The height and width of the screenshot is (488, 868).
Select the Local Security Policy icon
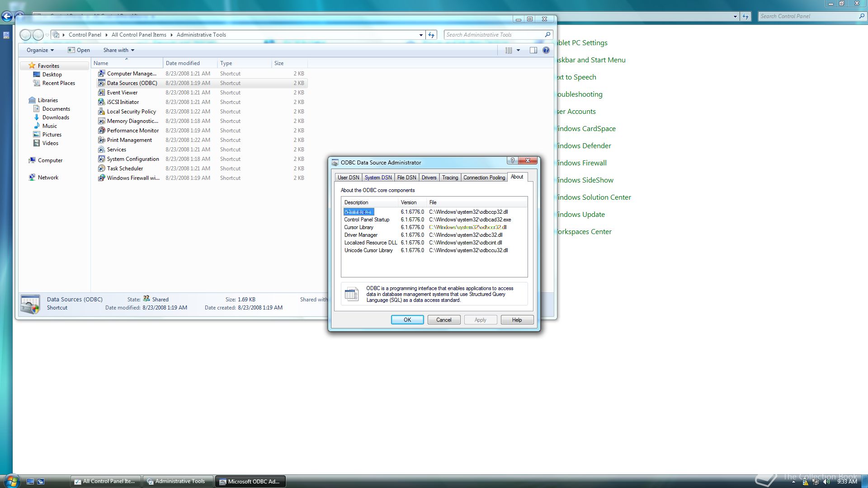[x=102, y=111]
